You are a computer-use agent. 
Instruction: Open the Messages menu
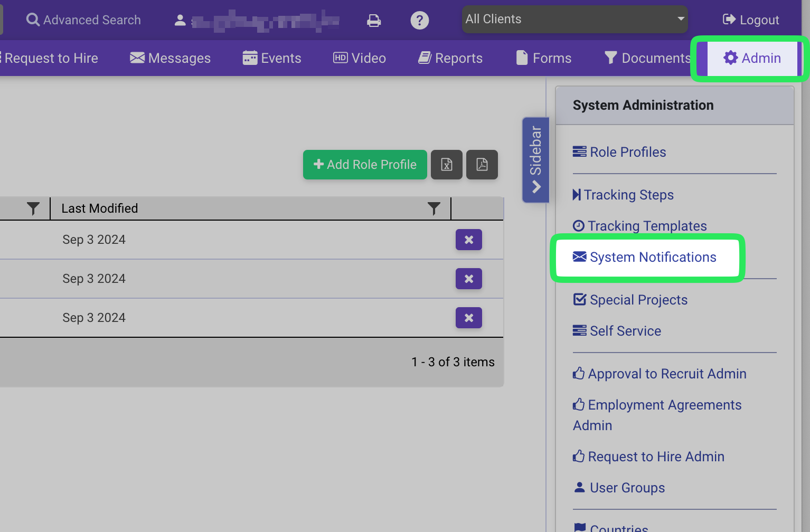[170, 58]
